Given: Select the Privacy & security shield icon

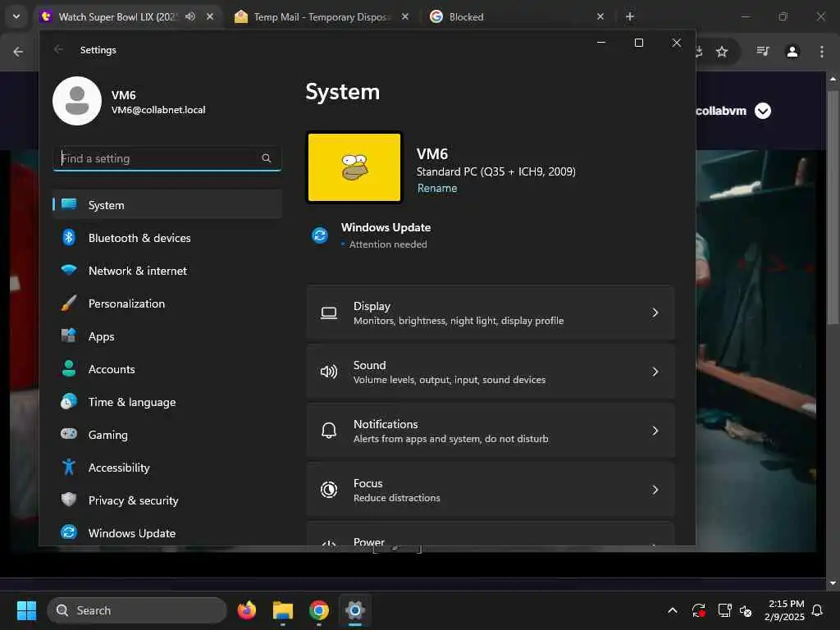Looking at the screenshot, I should (x=69, y=500).
